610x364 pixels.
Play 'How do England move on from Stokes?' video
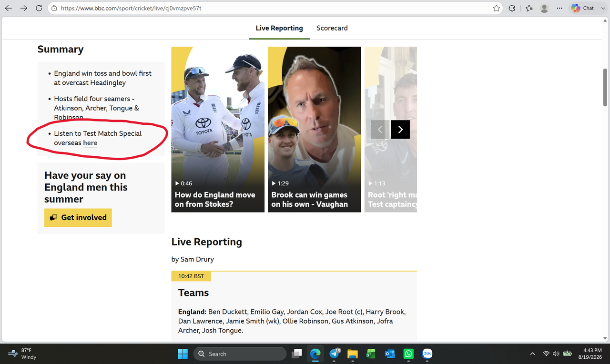[218, 129]
